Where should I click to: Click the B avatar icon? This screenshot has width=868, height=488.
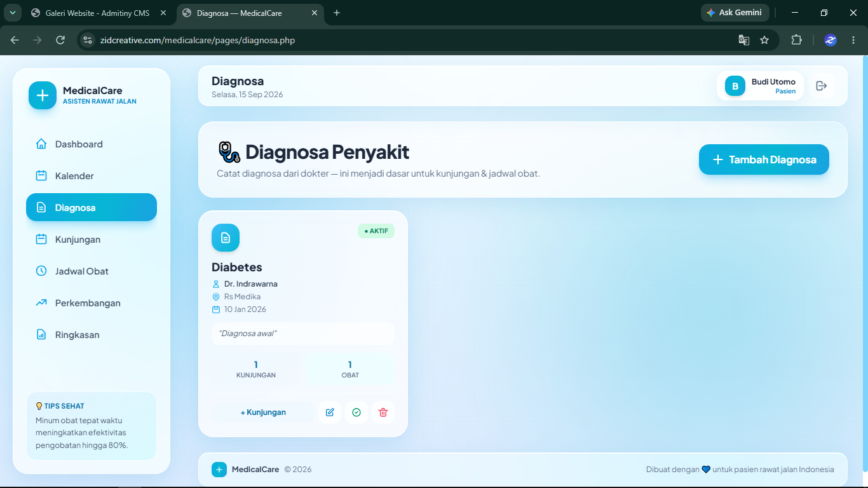coord(735,86)
